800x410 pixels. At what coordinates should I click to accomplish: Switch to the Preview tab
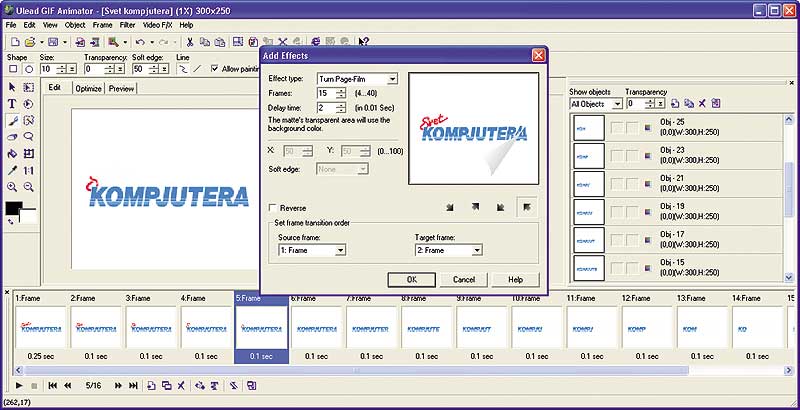point(121,88)
